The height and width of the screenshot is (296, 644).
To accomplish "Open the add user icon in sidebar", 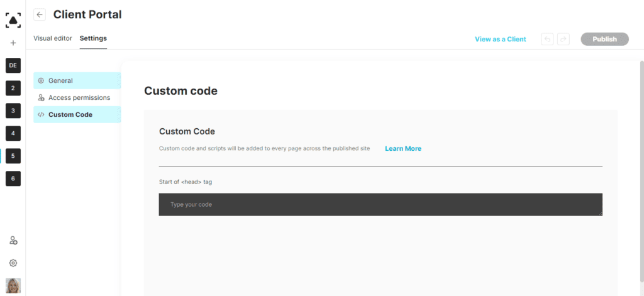I will coord(13,241).
